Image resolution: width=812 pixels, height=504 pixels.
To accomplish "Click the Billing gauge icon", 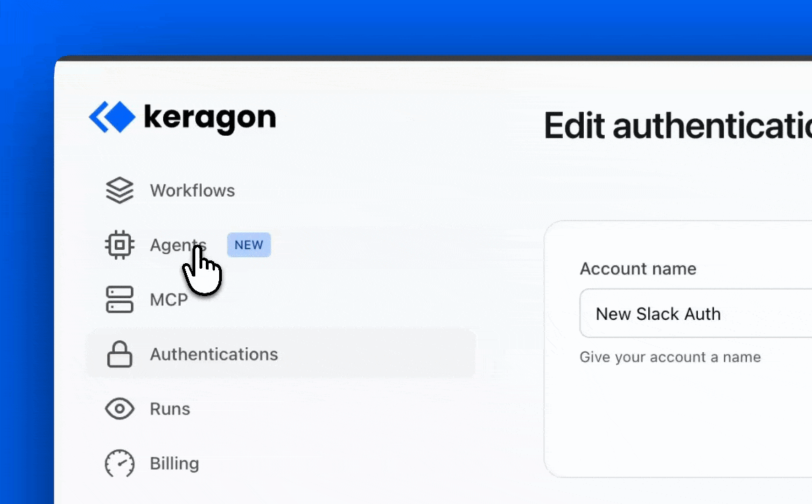I will pos(120,463).
